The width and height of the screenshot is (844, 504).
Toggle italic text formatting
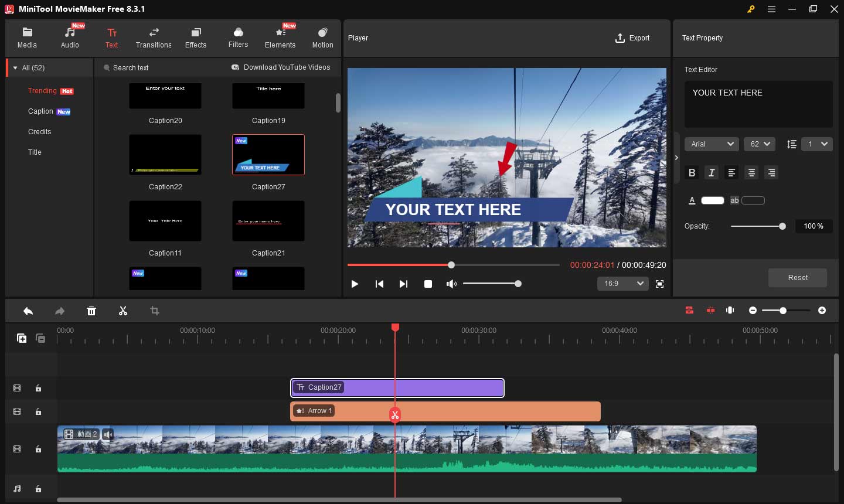tap(712, 172)
